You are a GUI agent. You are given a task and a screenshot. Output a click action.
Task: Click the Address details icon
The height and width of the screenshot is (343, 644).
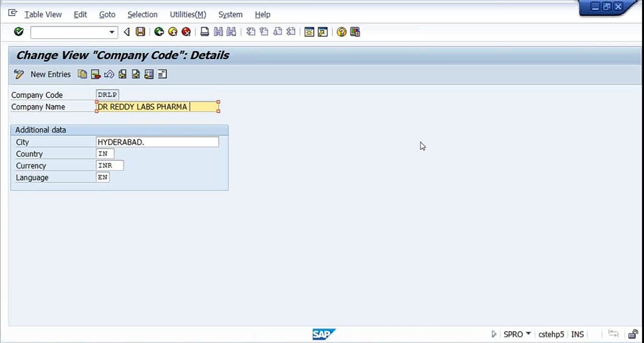(162, 74)
